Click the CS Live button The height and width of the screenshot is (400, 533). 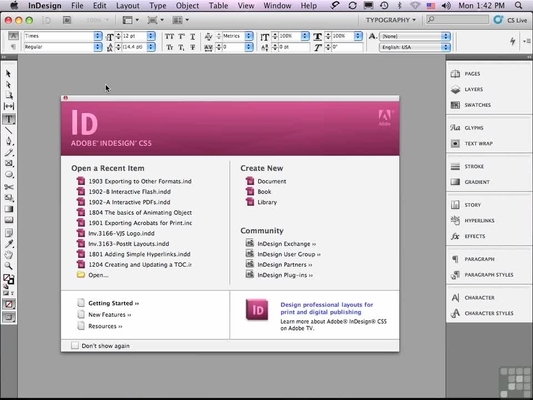point(510,20)
